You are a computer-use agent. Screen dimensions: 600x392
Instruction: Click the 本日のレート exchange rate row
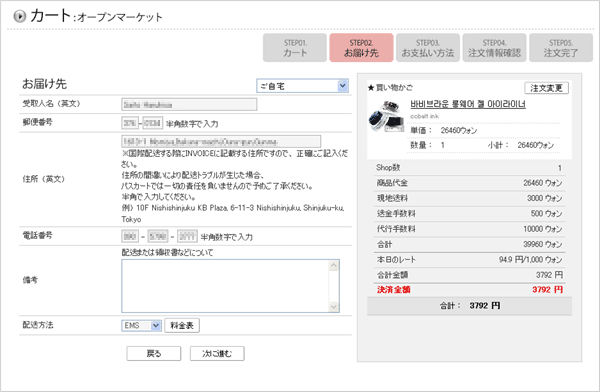click(x=470, y=260)
